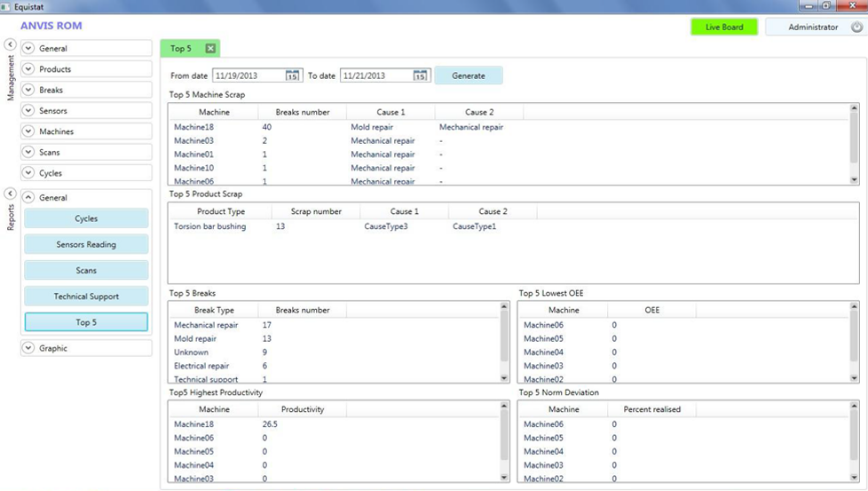Open the Cycles report

[86, 218]
